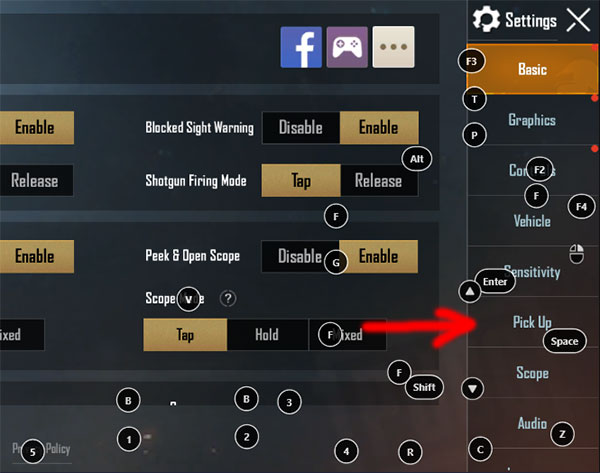The height and width of the screenshot is (473, 600).
Task: Click the up arrow key overlay button
Action: coord(470,292)
